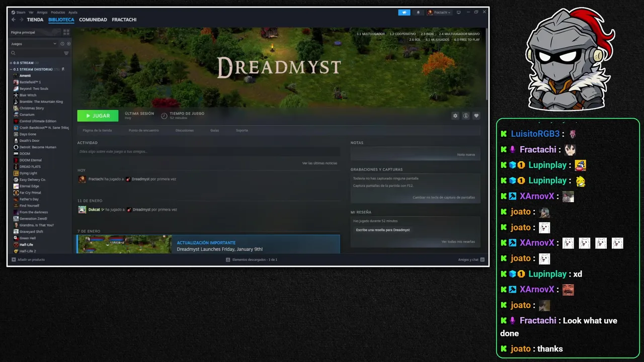The height and width of the screenshot is (362, 644).
Task: Click Página principal in sidebar
Action: pyautogui.click(x=23, y=32)
